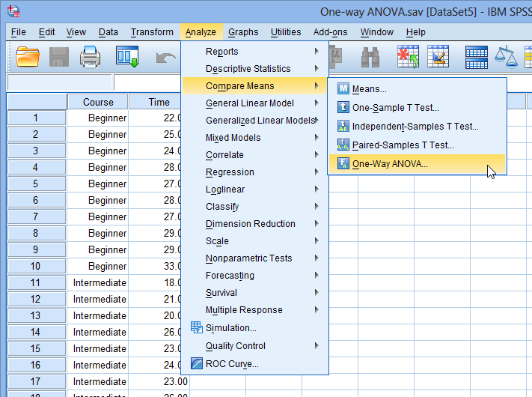The width and height of the screenshot is (532, 397).
Task: Expand the General Linear Model submenu
Action: point(250,103)
